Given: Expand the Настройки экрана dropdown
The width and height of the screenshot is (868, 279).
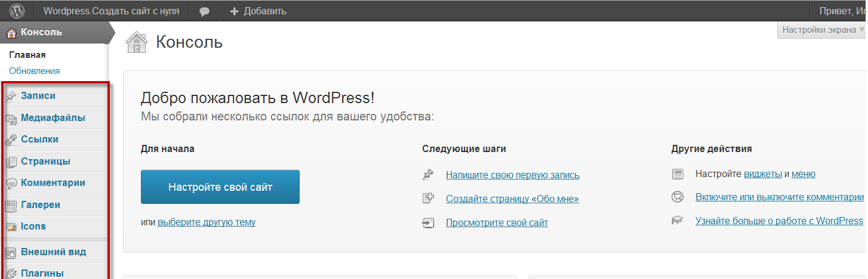Looking at the screenshot, I should 821,30.
